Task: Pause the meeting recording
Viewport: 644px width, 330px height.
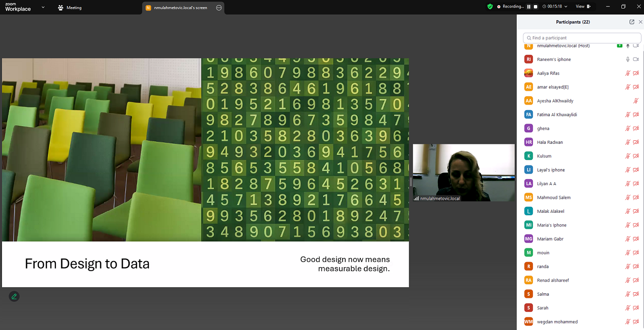Action: [x=529, y=7]
